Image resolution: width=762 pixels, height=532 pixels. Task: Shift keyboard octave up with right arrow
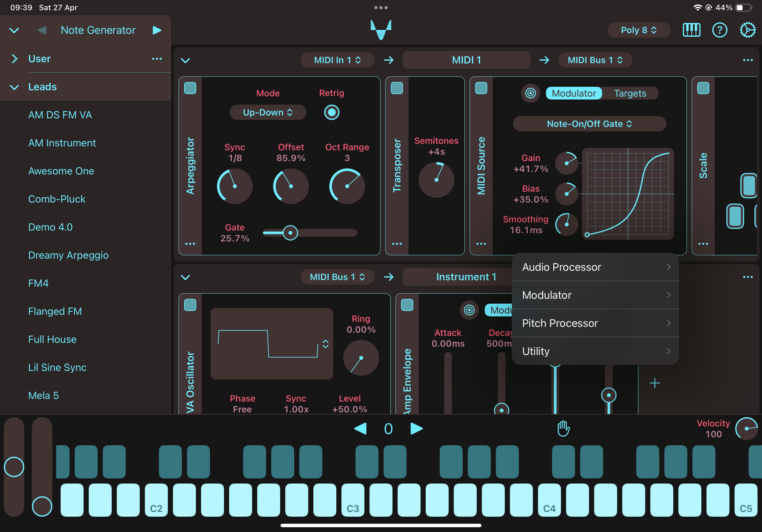pos(416,429)
